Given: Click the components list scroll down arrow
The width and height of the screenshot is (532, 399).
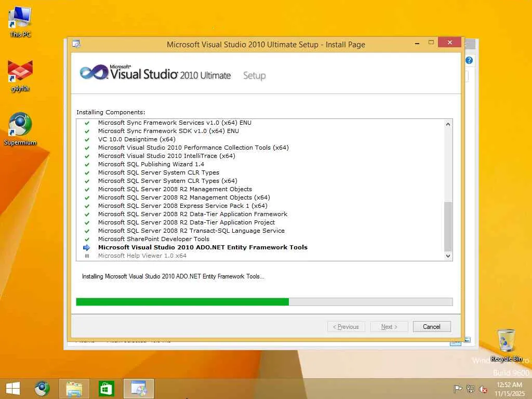Looking at the screenshot, I should pyautogui.click(x=448, y=256).
